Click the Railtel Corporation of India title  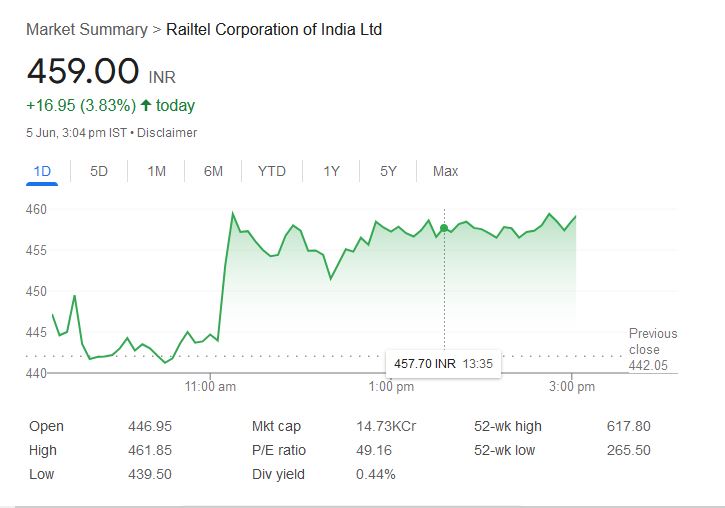coord(273,30)
